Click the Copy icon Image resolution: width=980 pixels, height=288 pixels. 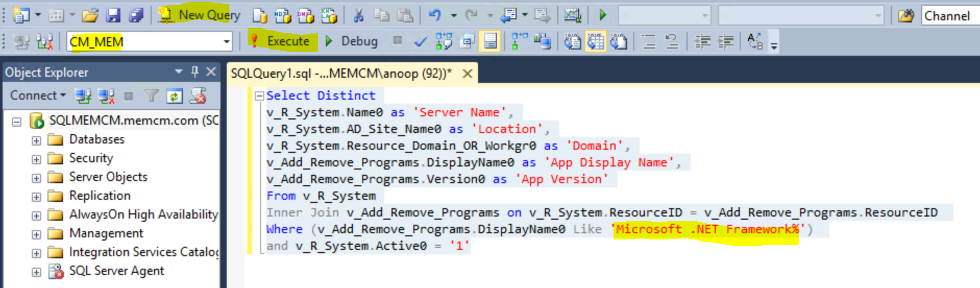pos(382,16)
